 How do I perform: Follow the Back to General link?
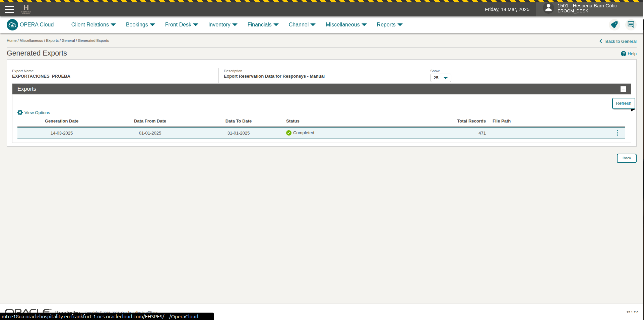tap(620, 42)
